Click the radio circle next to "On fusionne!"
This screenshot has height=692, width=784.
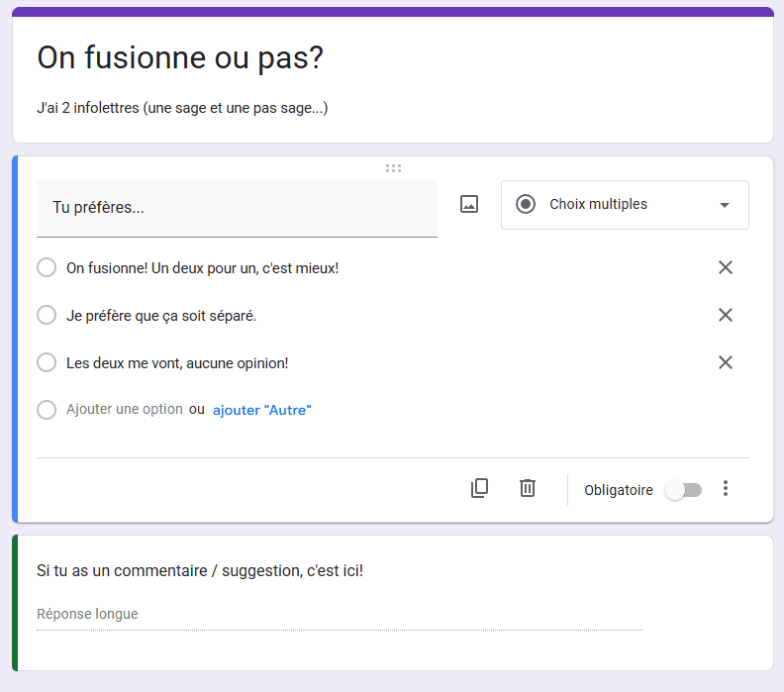[x=47, y=267]
